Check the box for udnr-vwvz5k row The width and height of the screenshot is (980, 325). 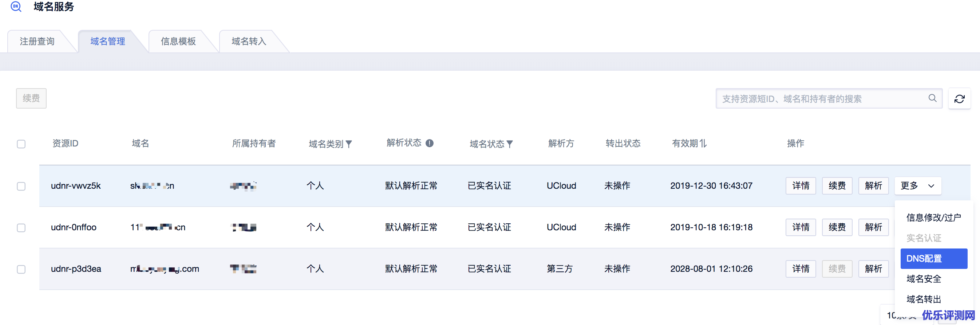tap(21, 186)
